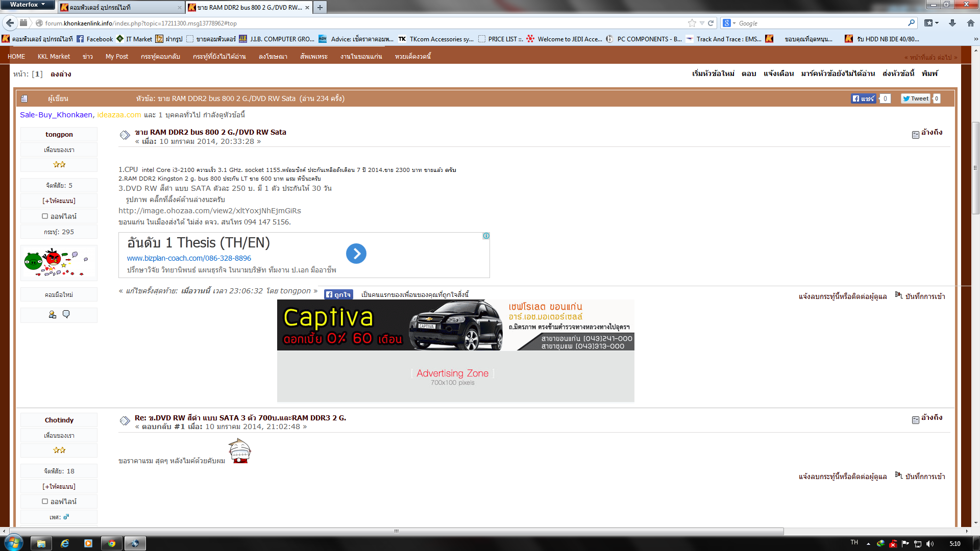The height and width of the screenshot is (551, 980).
Task: Open Chrome from the taskbar
Action: (111, 543)
